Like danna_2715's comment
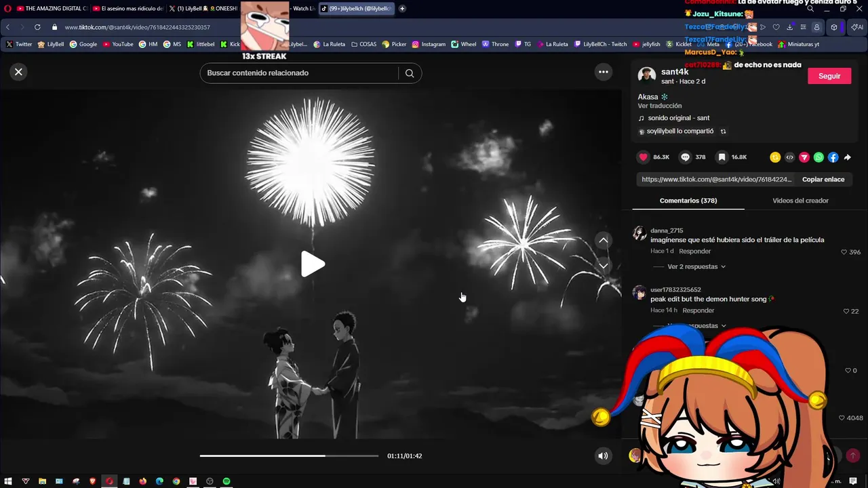Screen dimensions: 868x488 [x=844, y=252]
